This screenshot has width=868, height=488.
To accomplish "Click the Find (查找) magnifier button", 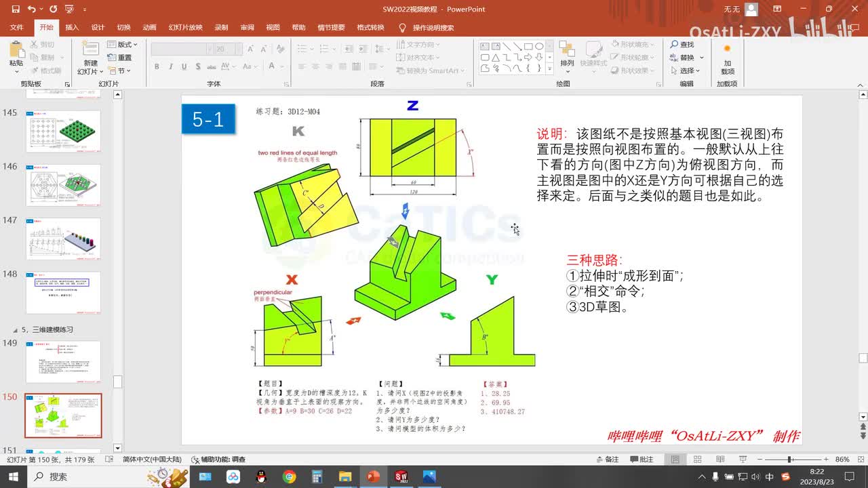I will (682, 44).
